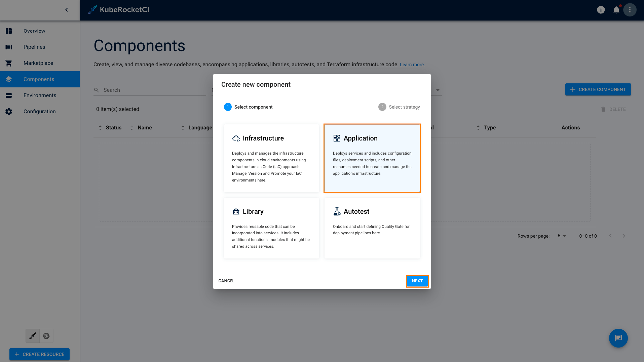Screen dimensions: 644x362
Task: Click the next page chevron in pagination
Action: coord(624,236)
